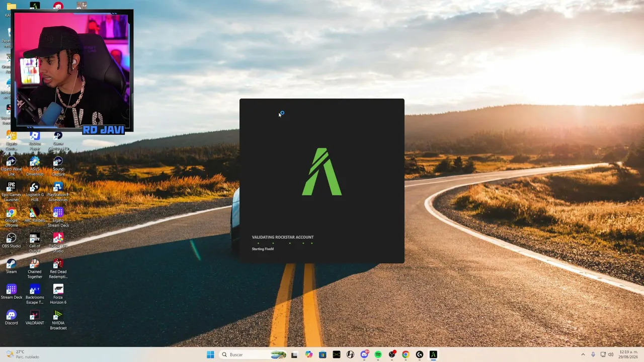Open Google Chrome desktop shortcut
The width and height of the screenshot is (644, 362).
click(11, 218)
